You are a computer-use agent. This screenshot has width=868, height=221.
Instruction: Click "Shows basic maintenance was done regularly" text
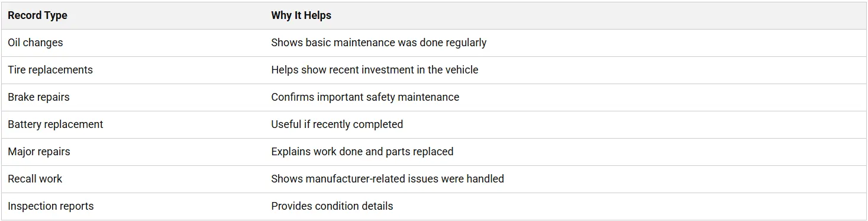point(379,43)
